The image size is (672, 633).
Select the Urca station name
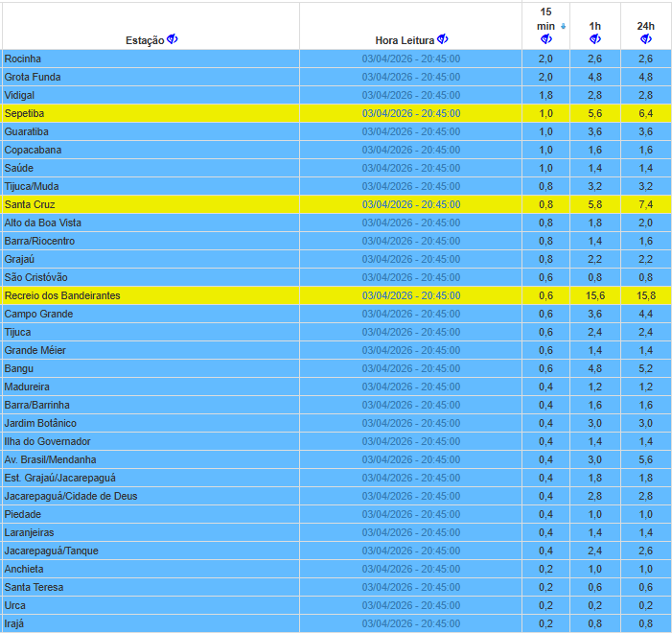click(x=15, y=605)
